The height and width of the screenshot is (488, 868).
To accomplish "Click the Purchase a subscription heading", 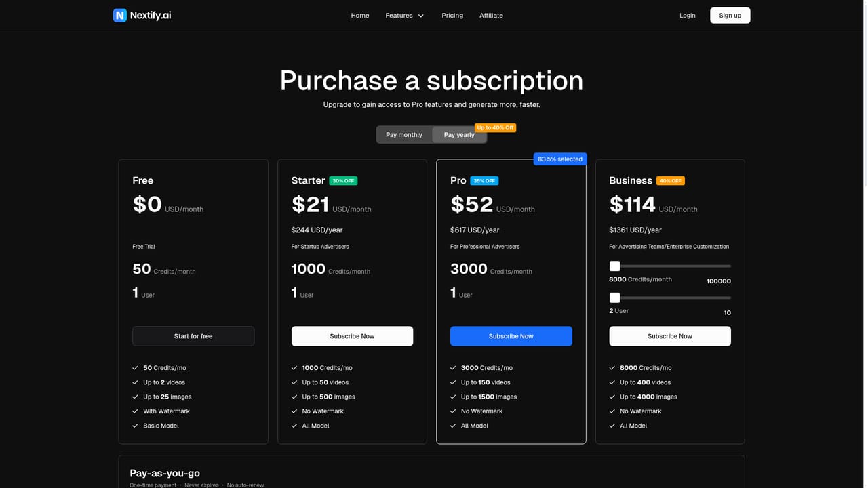I will click(x=431, y=81).
